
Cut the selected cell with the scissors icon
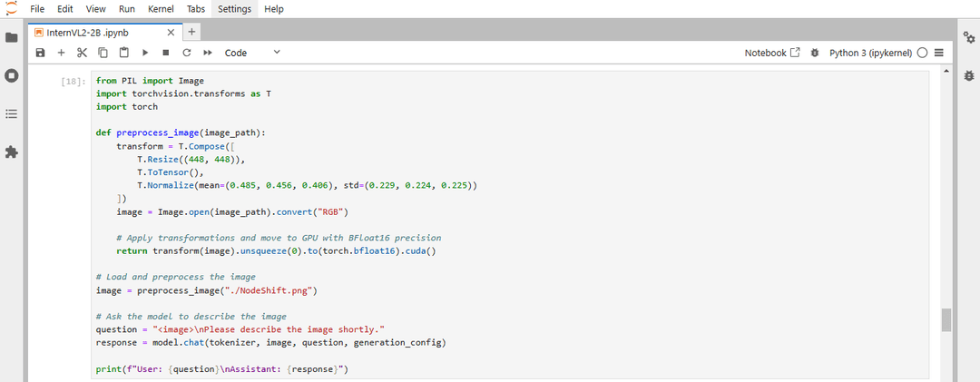pyautogui.click(x=82, y=54)
